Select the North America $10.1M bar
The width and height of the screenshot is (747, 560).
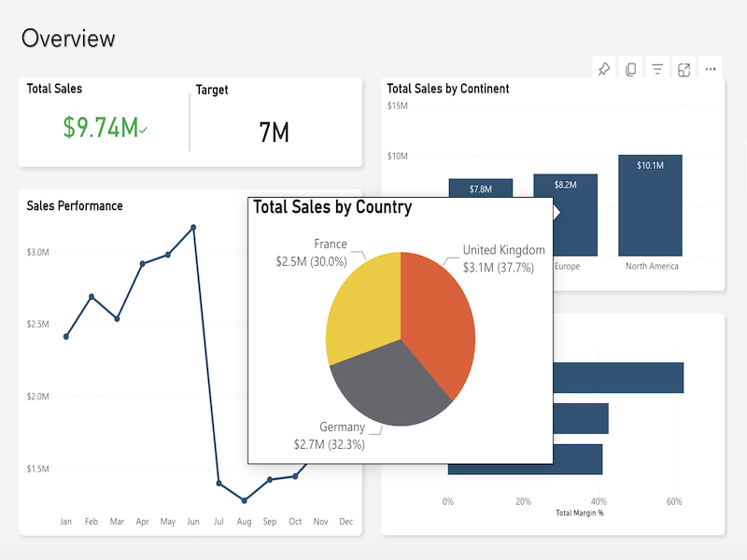[650, 205]
